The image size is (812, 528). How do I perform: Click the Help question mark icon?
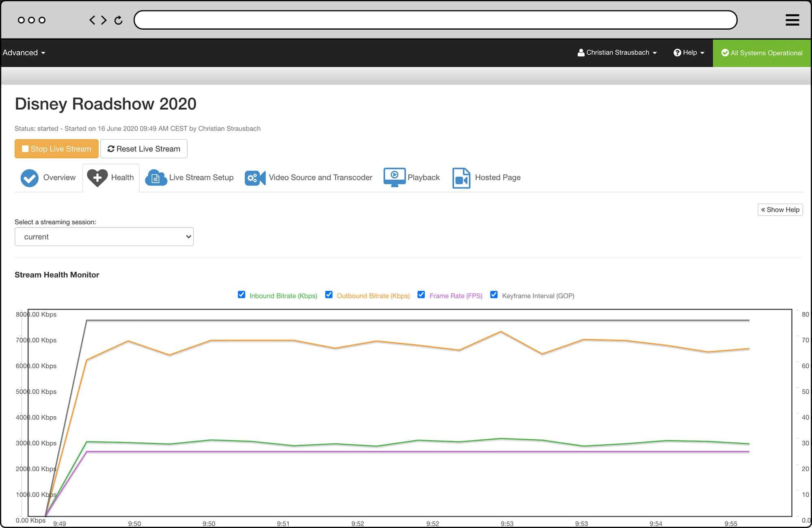pyautogui.click(x=677, y=53)
